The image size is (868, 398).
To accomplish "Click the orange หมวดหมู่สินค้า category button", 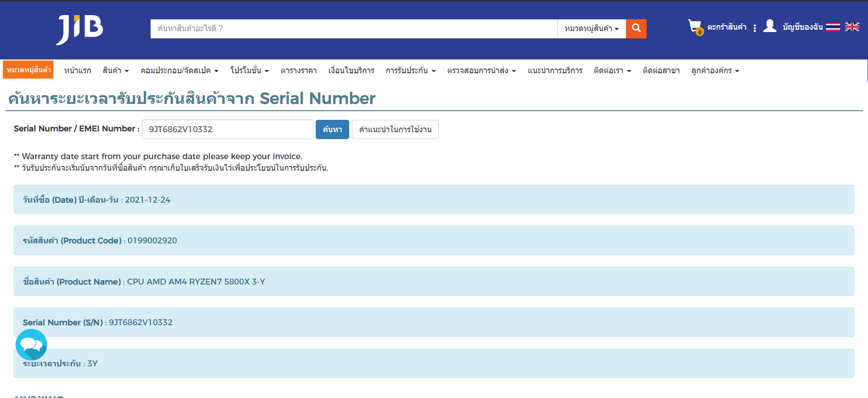I will pyautogui.click(x=28, y=70).
